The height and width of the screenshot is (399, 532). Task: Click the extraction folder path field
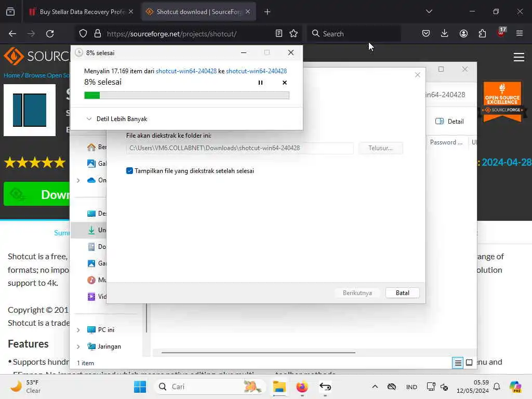(x=240, y=148)
